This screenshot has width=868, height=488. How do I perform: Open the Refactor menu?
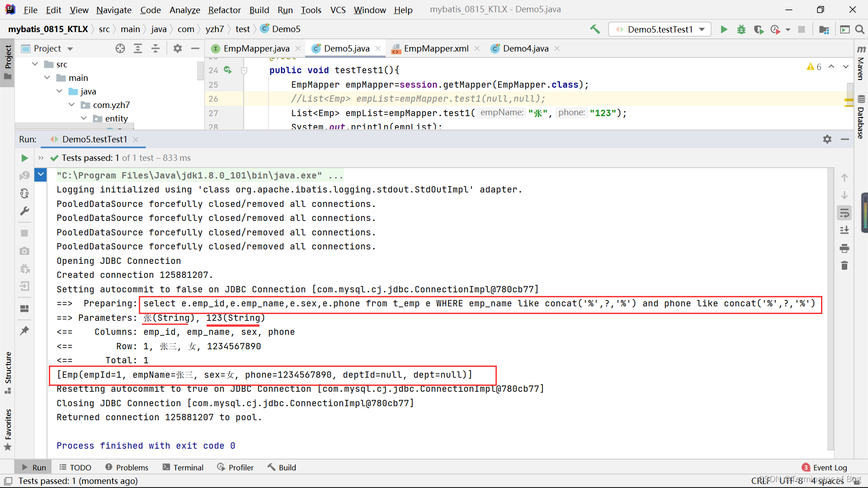click(224, 9)
